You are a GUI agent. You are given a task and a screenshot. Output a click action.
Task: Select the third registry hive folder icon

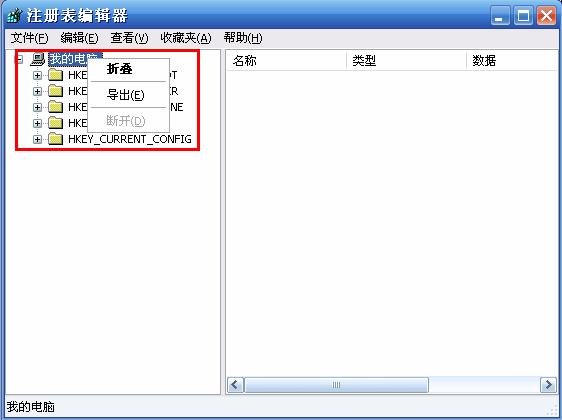click(x=56, y=107)
